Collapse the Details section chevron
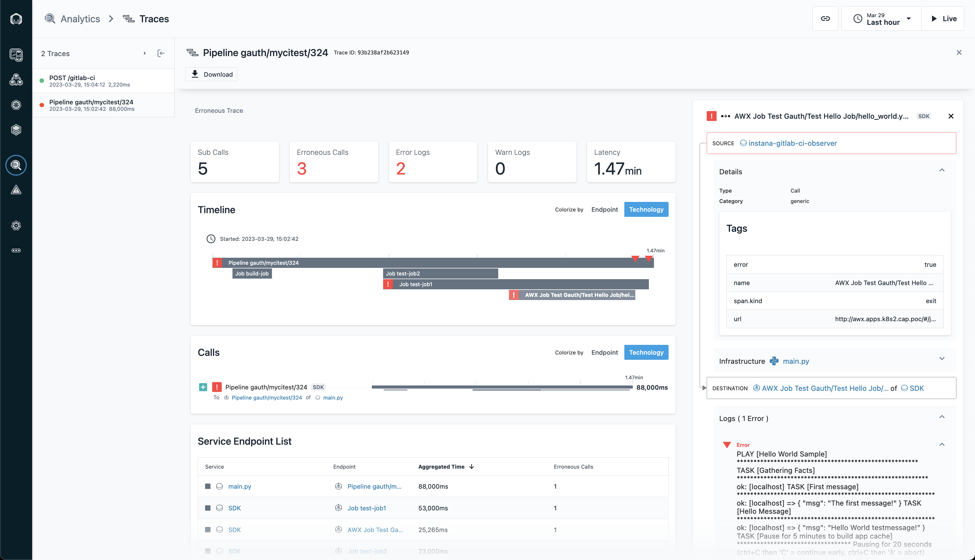The image size is (975, 560). [x=941, y=170]
